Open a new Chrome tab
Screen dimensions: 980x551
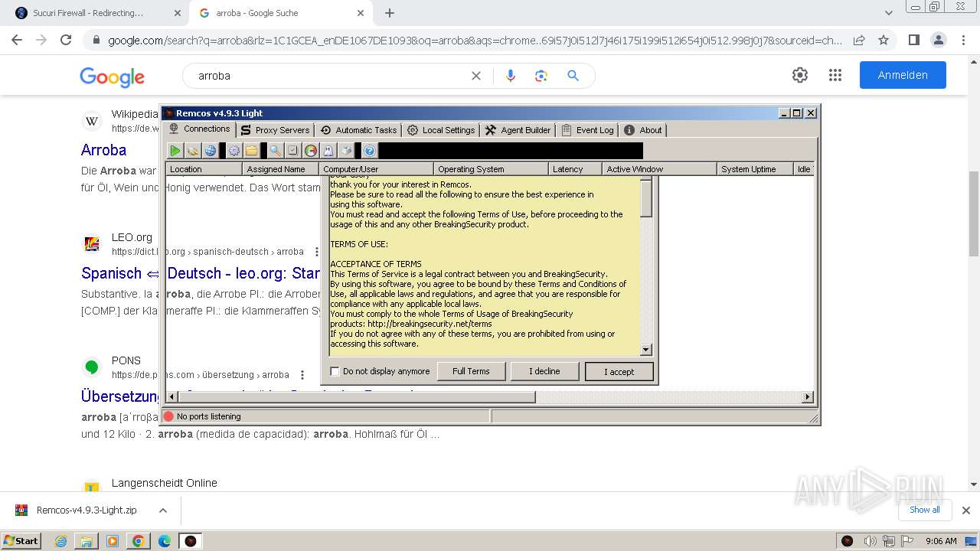pos(390,13)
